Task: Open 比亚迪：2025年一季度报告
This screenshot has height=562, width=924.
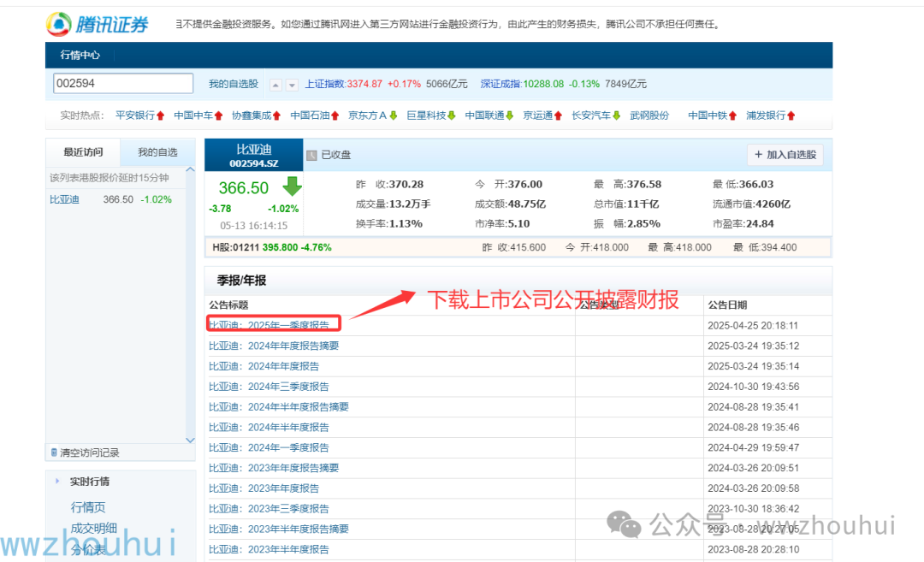Action: tap(269, 325)
